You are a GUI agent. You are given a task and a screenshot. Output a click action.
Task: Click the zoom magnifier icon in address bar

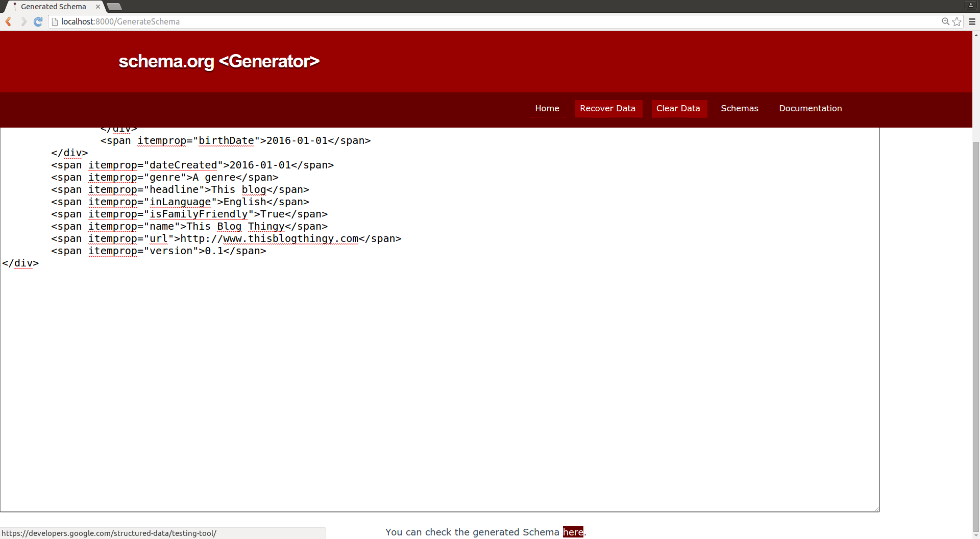(945, 21)
